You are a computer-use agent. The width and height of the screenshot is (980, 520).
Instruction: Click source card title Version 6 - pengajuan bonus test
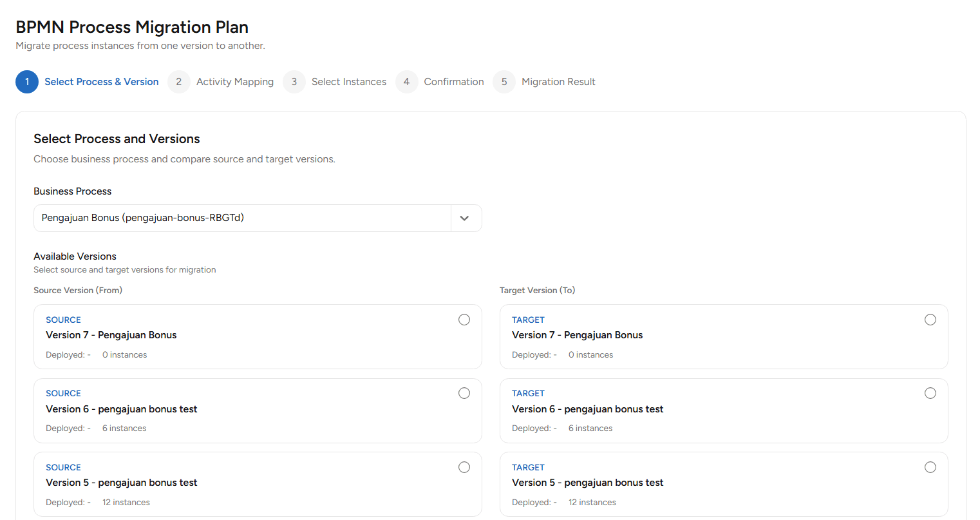[x=122, y=409]
